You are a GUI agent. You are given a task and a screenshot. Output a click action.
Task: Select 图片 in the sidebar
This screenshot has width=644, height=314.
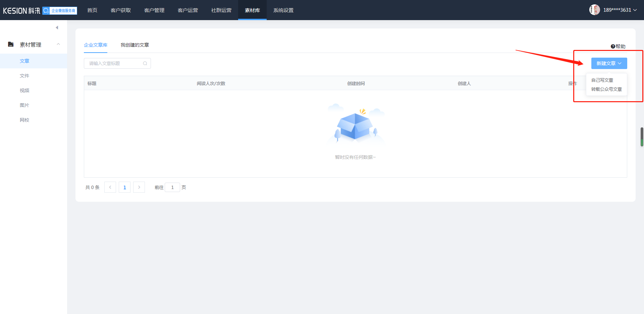tap(24, 105)
